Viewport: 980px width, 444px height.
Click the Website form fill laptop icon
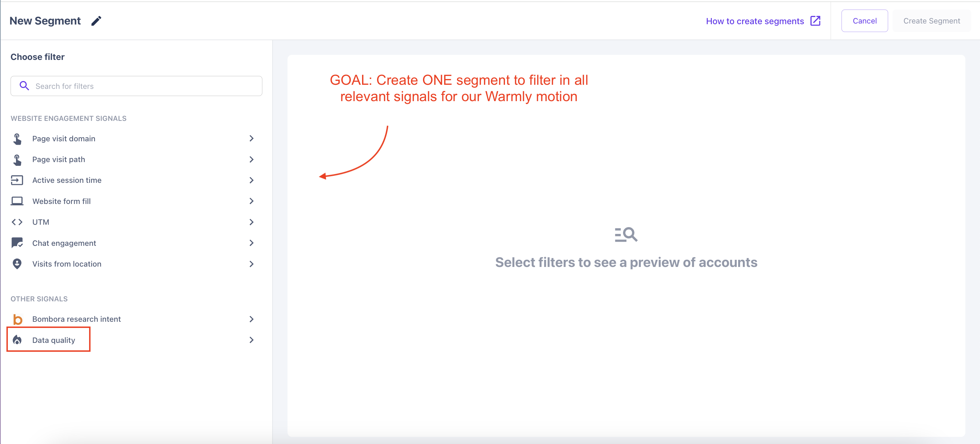coord(17,201)
